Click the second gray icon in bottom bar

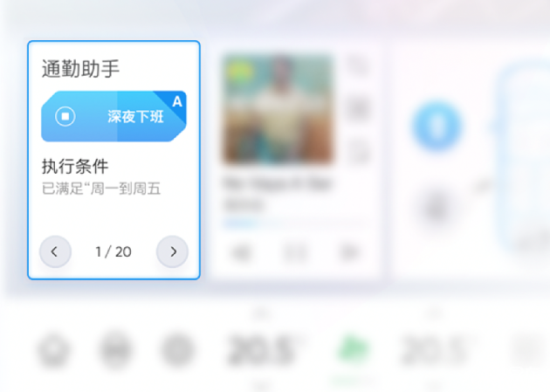[115, 349]
